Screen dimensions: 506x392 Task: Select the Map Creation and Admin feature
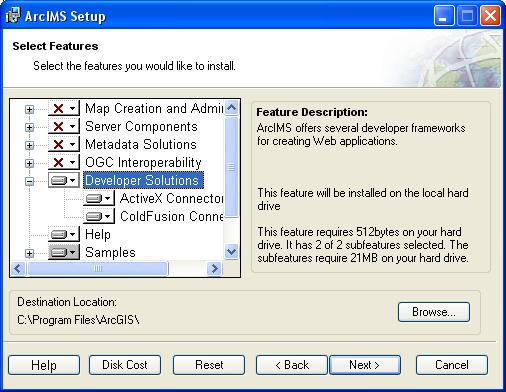[154, 108]
